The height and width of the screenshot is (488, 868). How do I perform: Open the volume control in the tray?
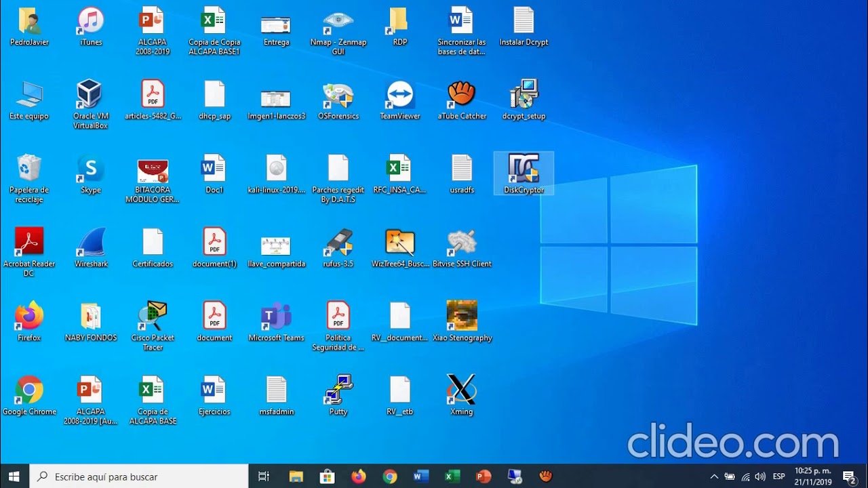(760, 476)
